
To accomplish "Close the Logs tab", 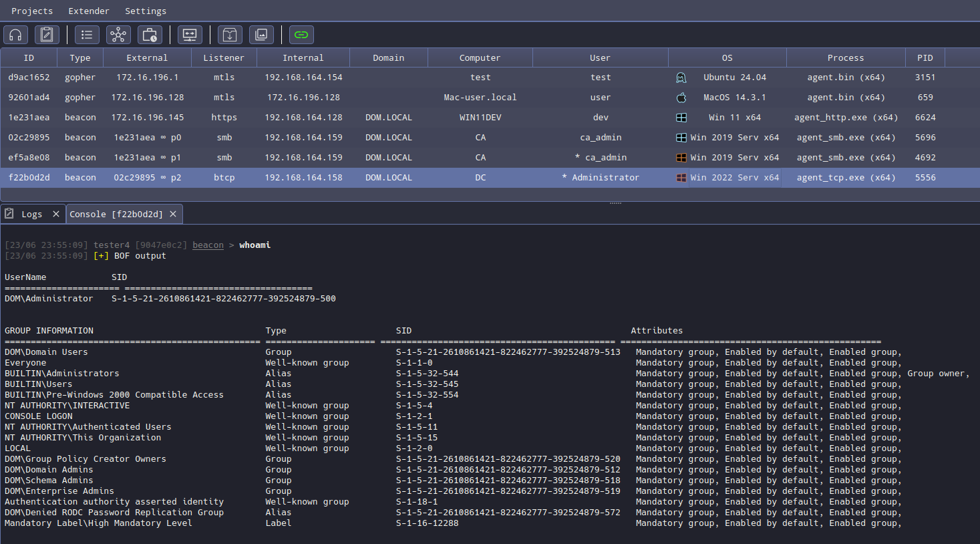I will (56, 214).
